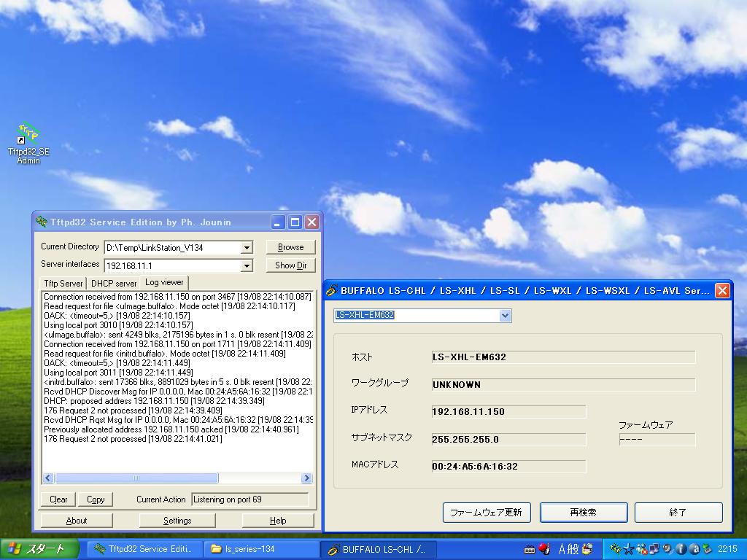
Task: Click the blue star tray icon
Action: [628, 549]
